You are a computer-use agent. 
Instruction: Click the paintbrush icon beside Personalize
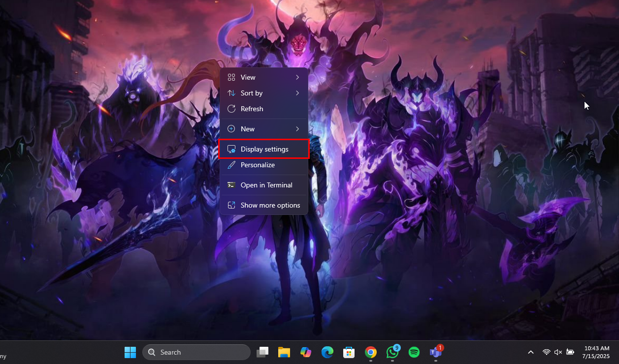point(231,165)
